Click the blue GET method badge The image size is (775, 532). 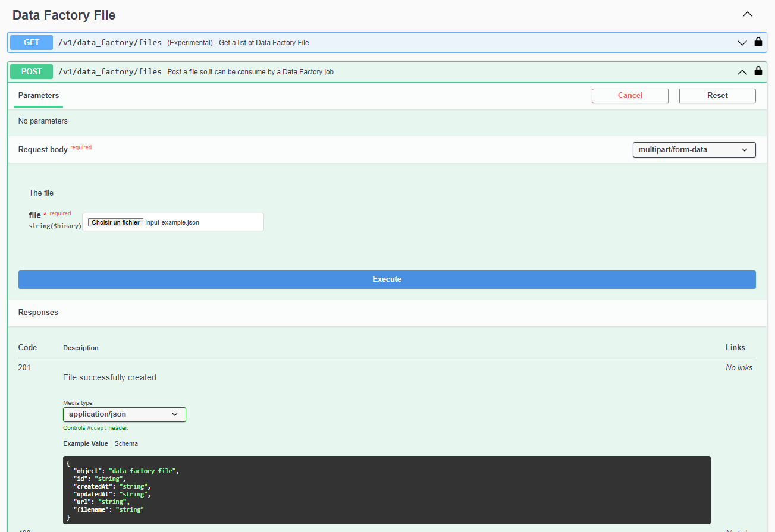[32, 42]
